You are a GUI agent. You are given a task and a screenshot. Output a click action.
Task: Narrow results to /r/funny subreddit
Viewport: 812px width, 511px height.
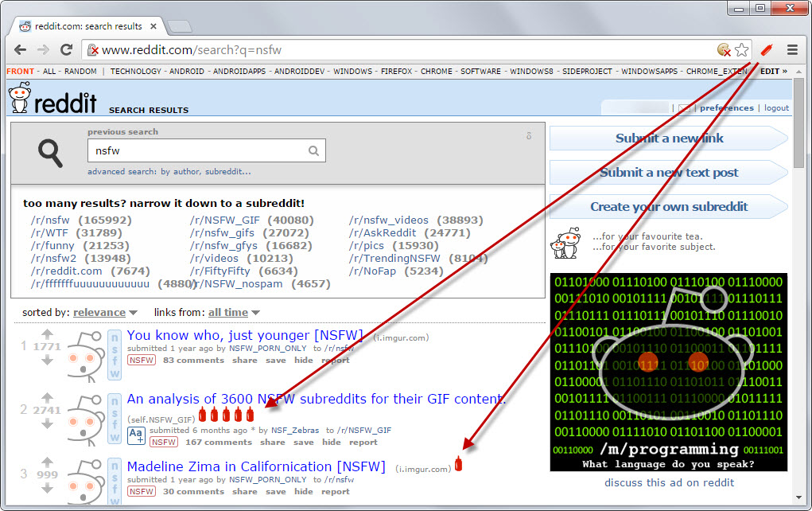click(52, 246)
